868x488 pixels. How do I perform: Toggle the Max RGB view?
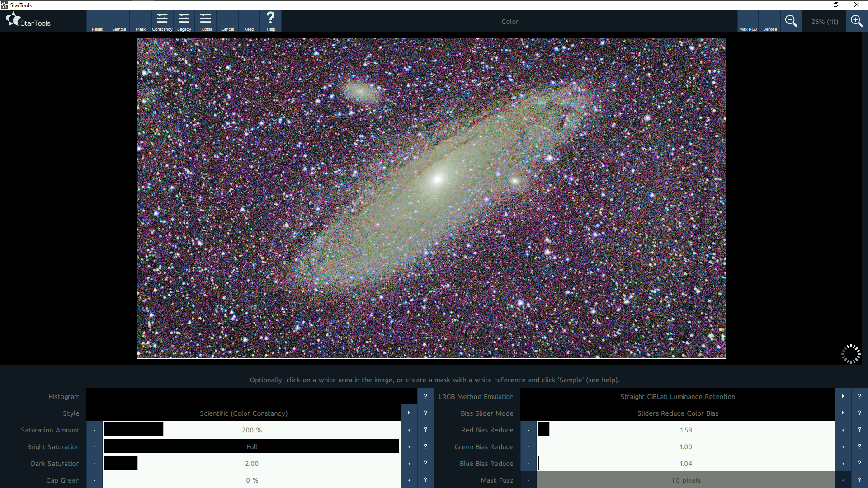[x=748, y=21]
